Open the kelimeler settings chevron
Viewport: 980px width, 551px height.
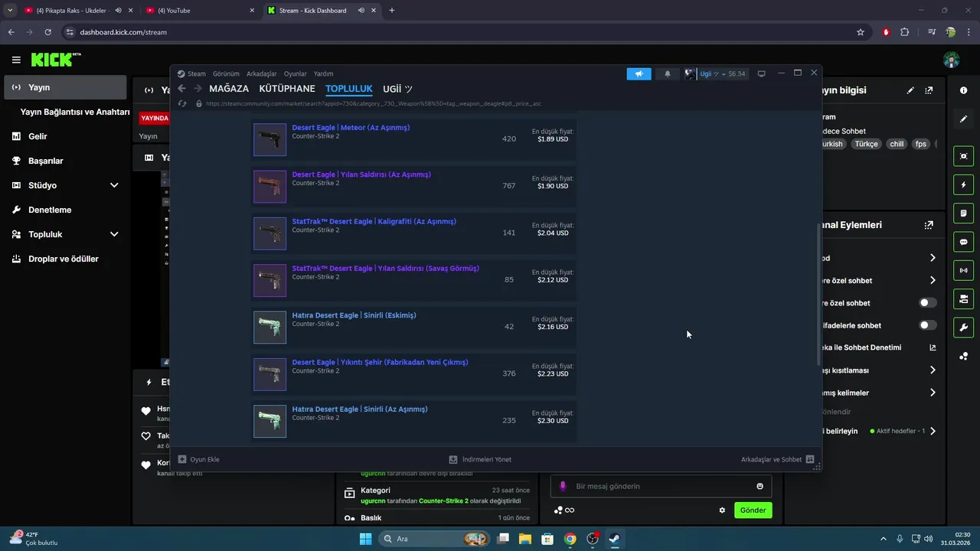[933, 393]
